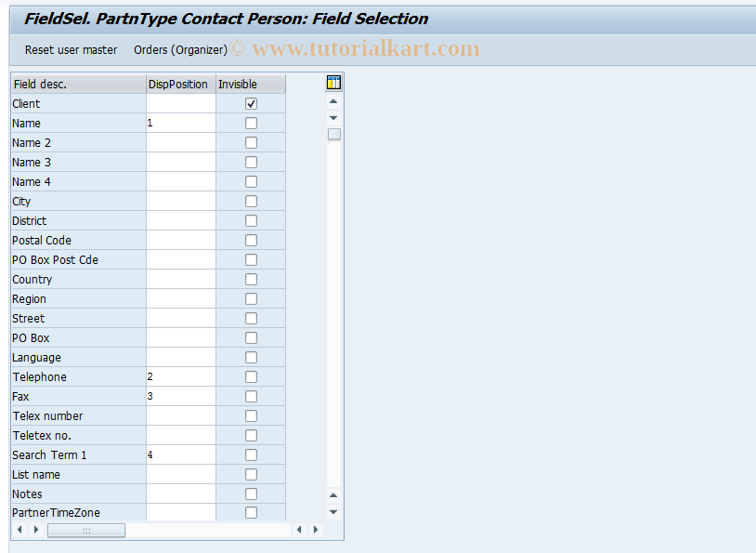This screenshot has width=756, height=553.
Task: Mark Fax as invisible
Action: pos(251,397)
